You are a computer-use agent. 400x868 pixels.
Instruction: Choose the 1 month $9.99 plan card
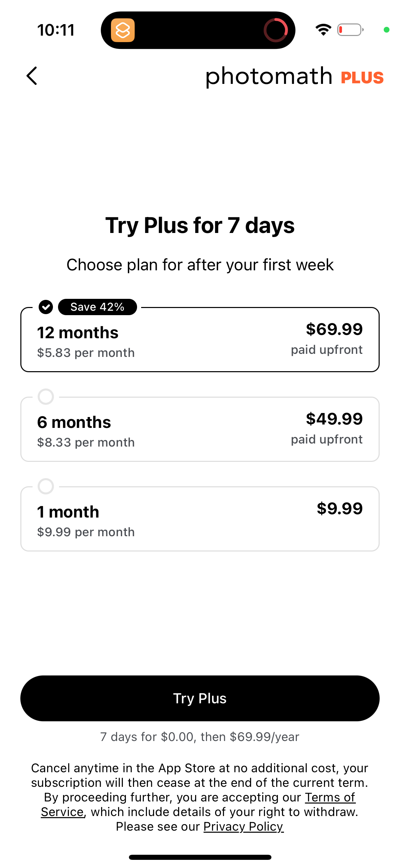point(200,520)
